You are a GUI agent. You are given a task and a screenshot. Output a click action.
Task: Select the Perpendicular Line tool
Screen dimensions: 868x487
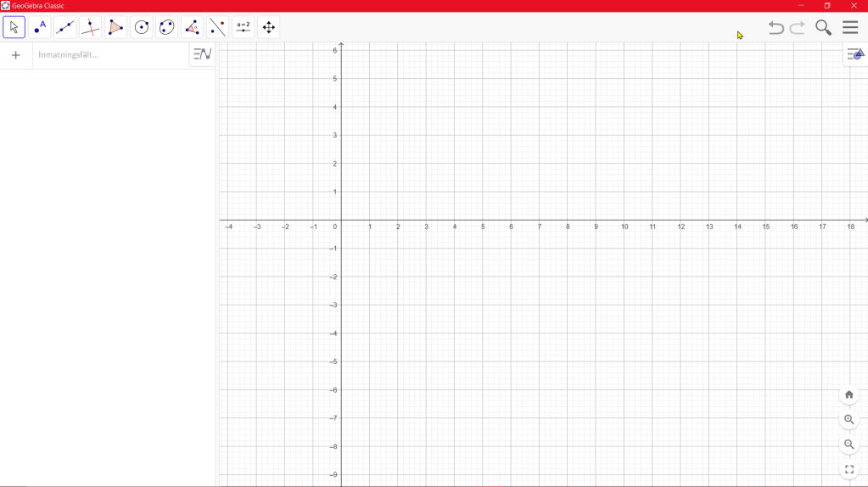click(91, 27)
